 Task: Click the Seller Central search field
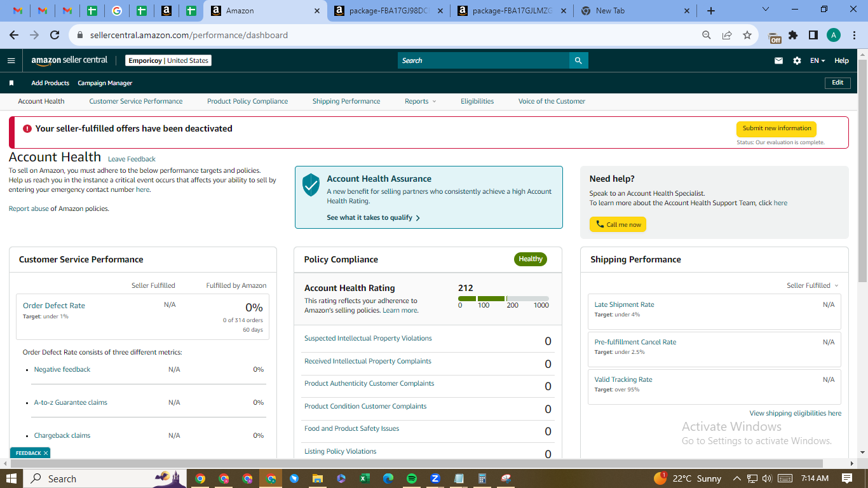click(484, 60)
